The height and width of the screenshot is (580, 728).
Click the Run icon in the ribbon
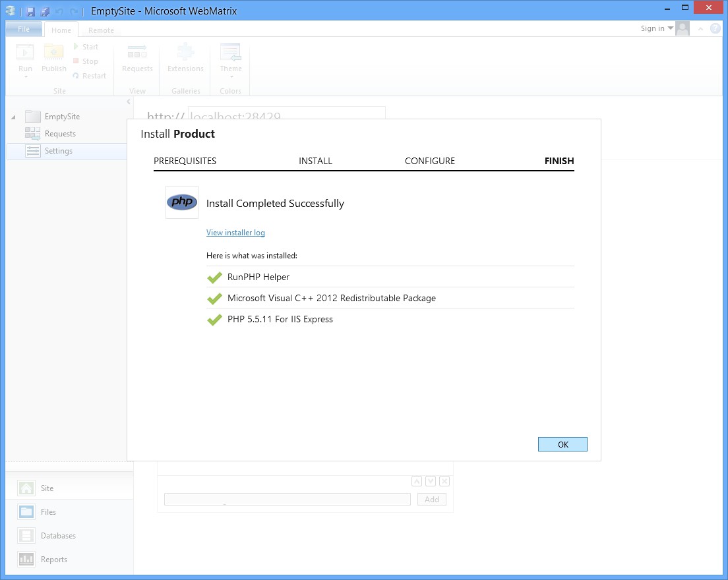coord(25,53)
